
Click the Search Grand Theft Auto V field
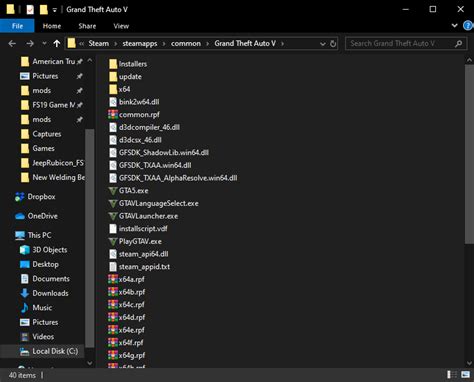(406, 43)
